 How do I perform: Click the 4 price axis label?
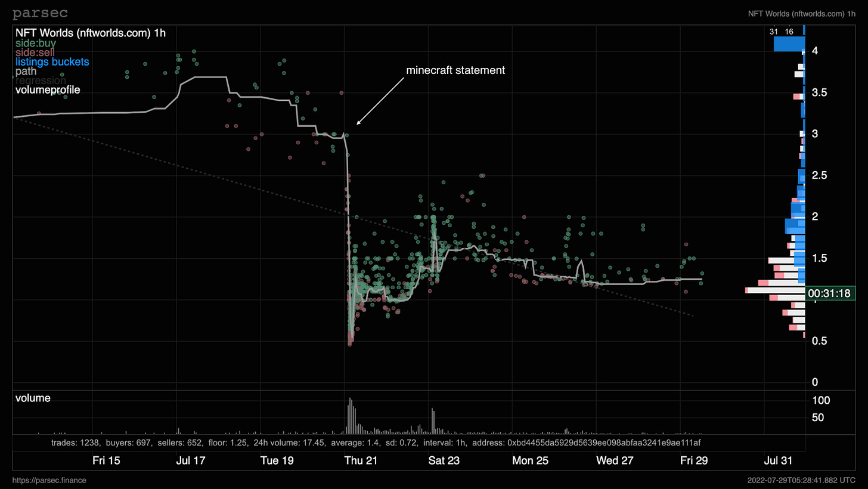click(x=814, y=51)
